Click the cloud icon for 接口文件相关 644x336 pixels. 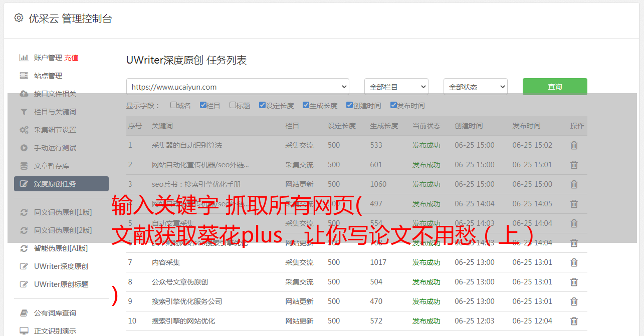pos(24,94)
